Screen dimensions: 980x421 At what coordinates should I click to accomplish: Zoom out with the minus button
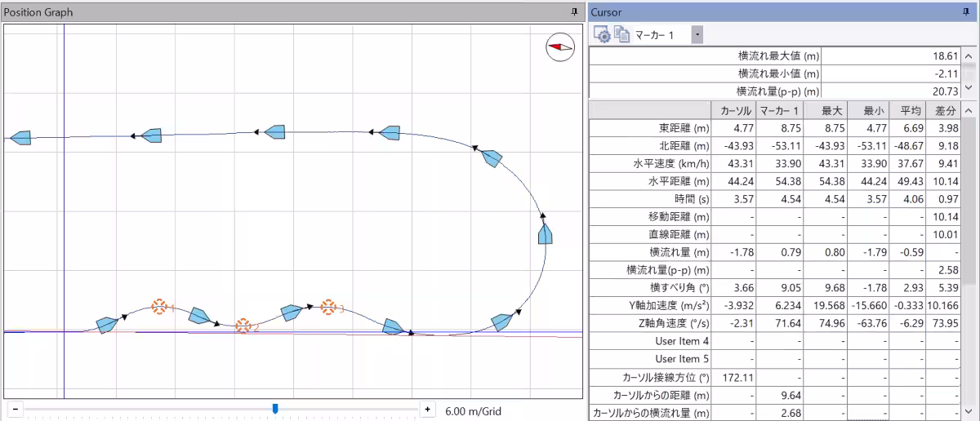pyautogui.click(x=16, y=409)
